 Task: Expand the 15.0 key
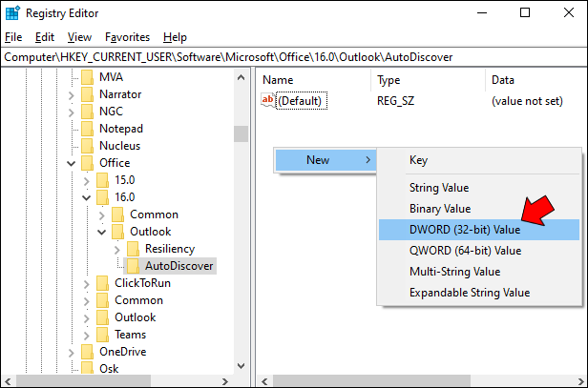[87, 180]
